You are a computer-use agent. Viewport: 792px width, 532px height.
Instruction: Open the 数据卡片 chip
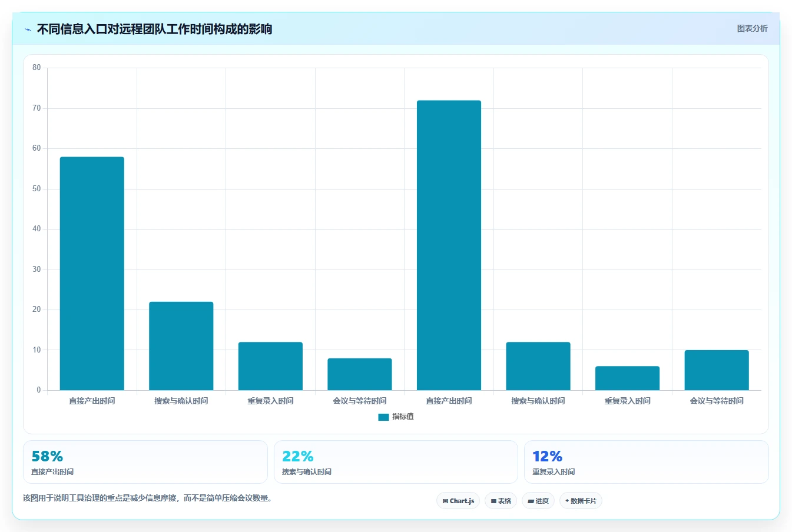581,501
